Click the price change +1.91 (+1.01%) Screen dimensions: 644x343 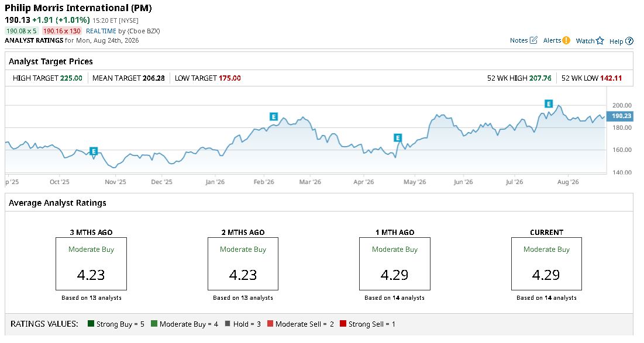tap(61, 20)
